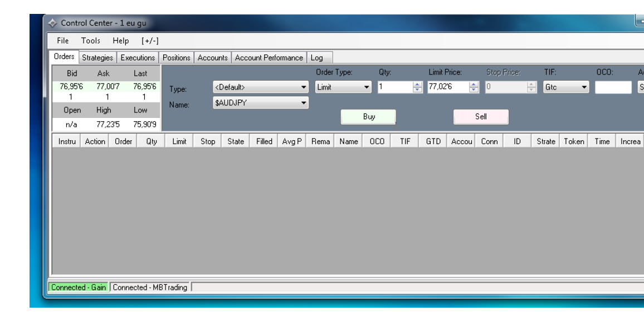Sort by the Rema column header
Image resolution: width=644 pixels, height=321 pixels.
(320, 141)
